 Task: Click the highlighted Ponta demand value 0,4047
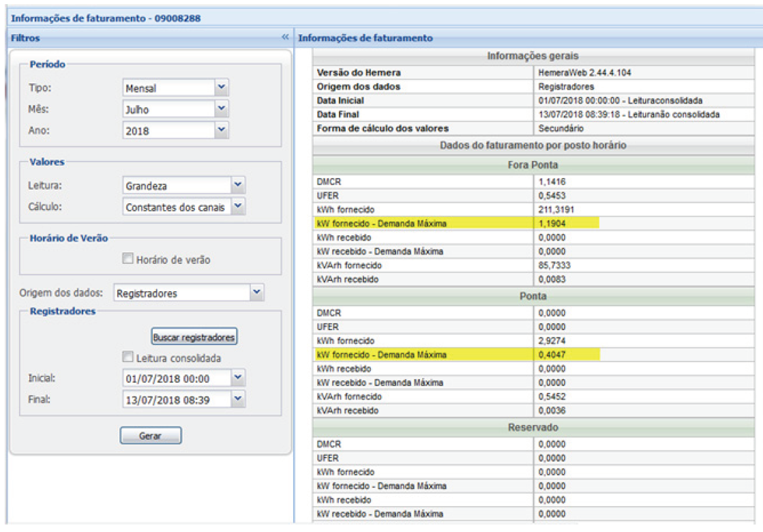coord(553,355)
